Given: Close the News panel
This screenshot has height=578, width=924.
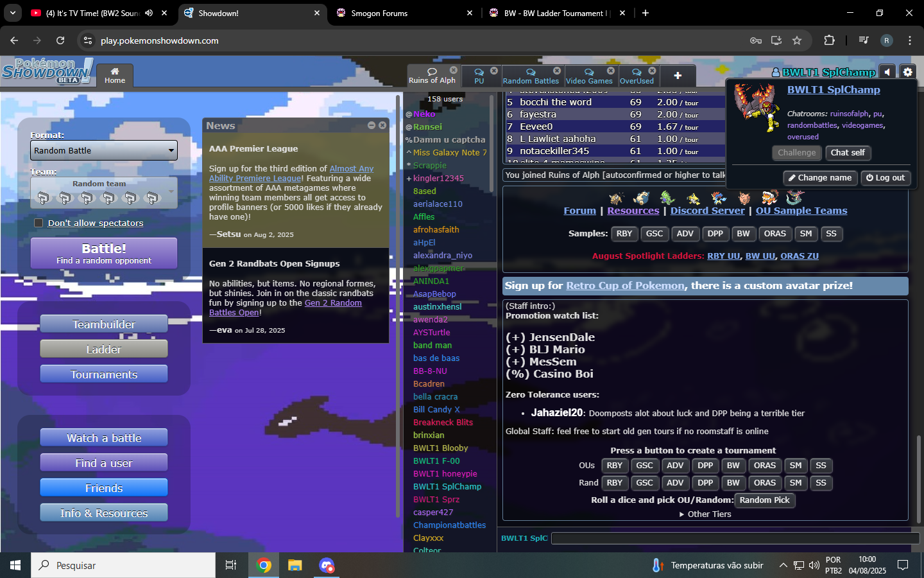Looking at the screenshot, I should (x=382, y=125).
